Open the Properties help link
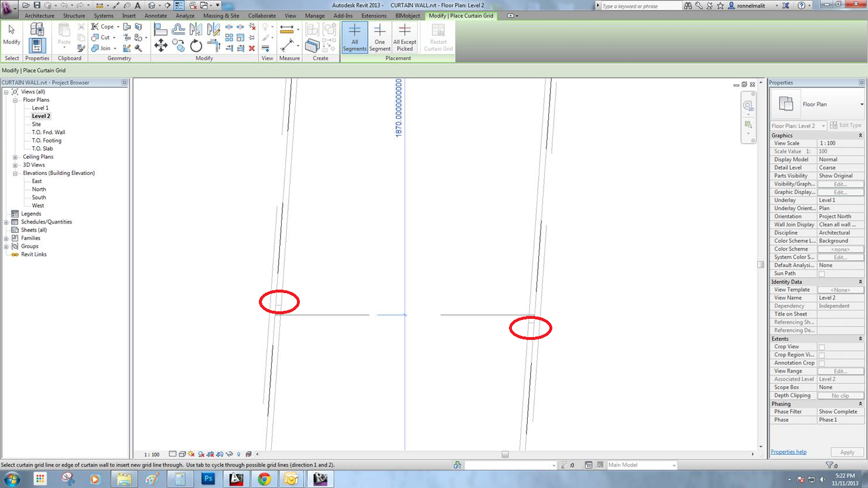Image resolution: width=868 pixels, height=488 pixels. tap(788, 452)
